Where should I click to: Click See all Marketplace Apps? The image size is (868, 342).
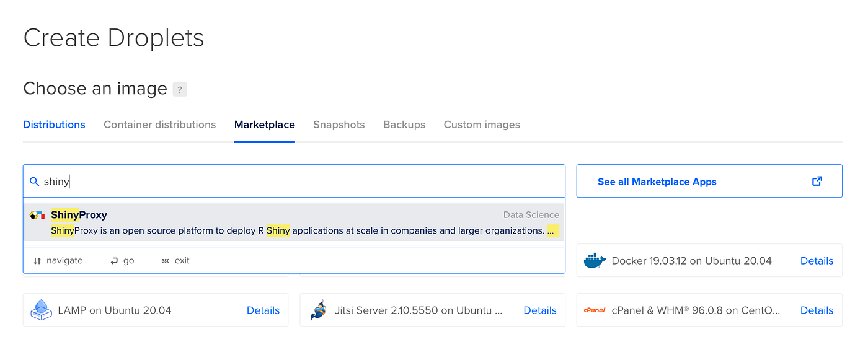click(709, 181)
